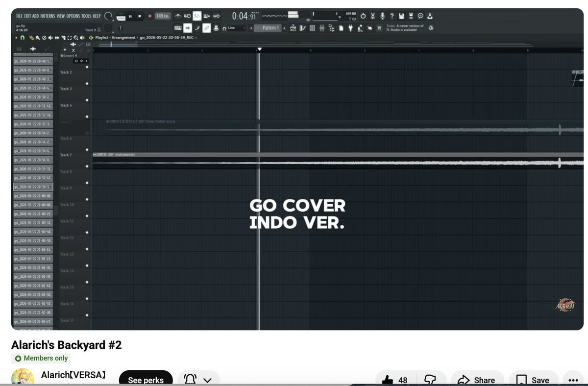Viewport: 588px width, 386px height.
Task: Select clip go_2026-05-22 21-00-46 in picker
Action: (x=33, y=232)
